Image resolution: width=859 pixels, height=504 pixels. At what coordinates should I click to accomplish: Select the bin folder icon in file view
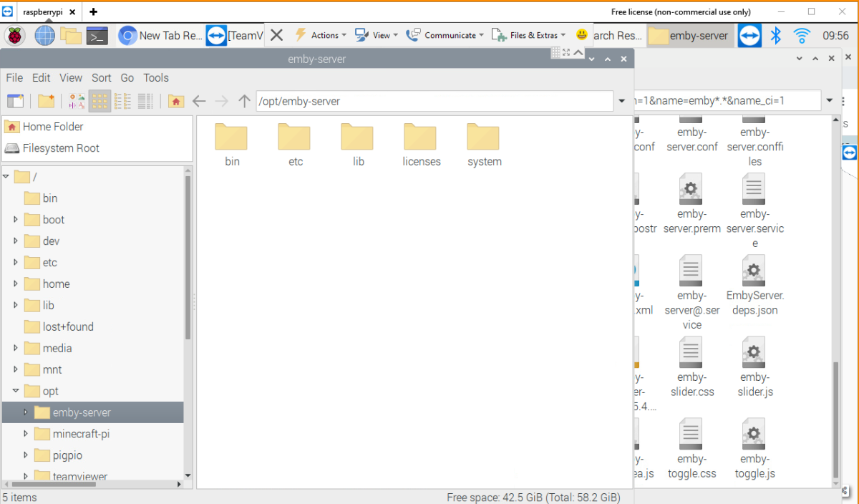tap(232, 146)
